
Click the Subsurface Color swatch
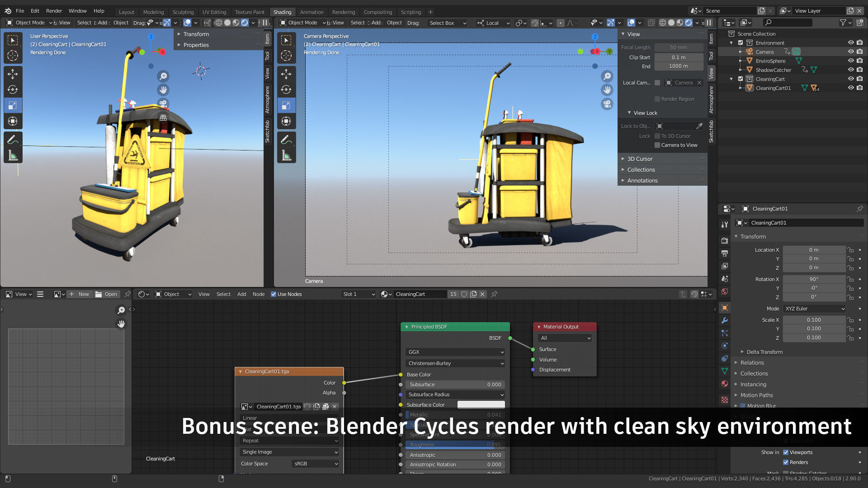pos(481,405)
